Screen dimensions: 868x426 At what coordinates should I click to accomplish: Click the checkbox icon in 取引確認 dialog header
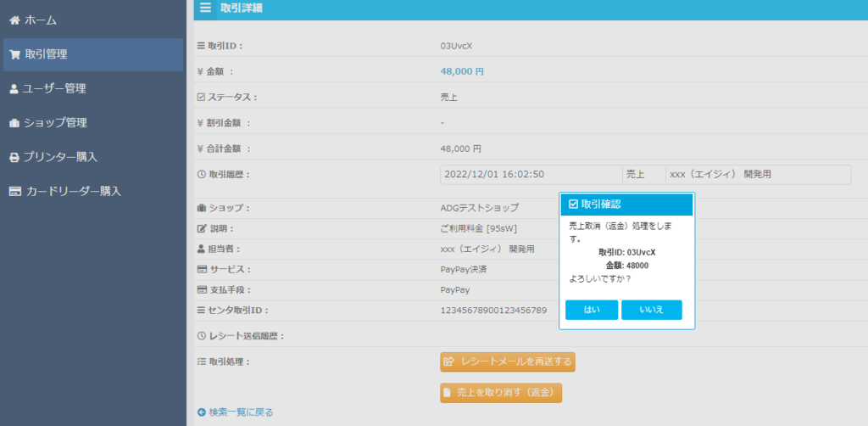(573, 205)
